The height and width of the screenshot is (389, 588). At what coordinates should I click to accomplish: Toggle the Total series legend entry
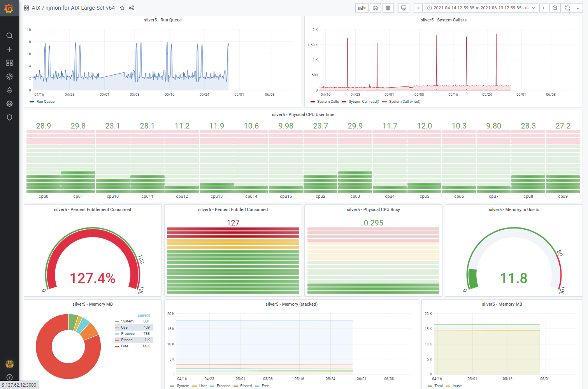tap(439, 386)
